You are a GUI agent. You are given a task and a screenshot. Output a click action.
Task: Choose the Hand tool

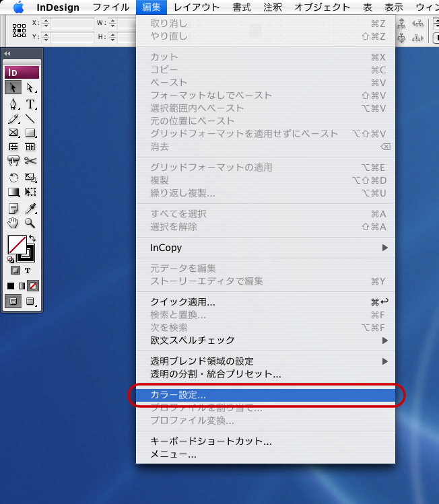13,223
